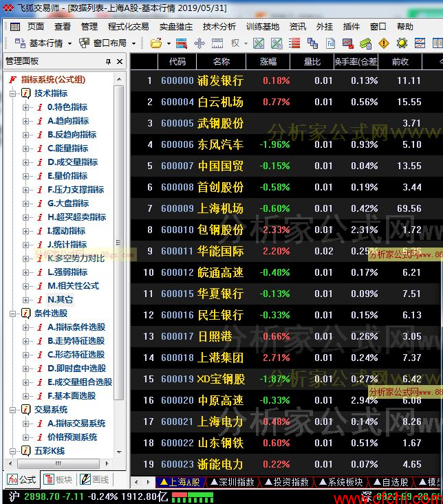
Task: Click the tree panel scroll right arrow
Action: click(107, 464)
